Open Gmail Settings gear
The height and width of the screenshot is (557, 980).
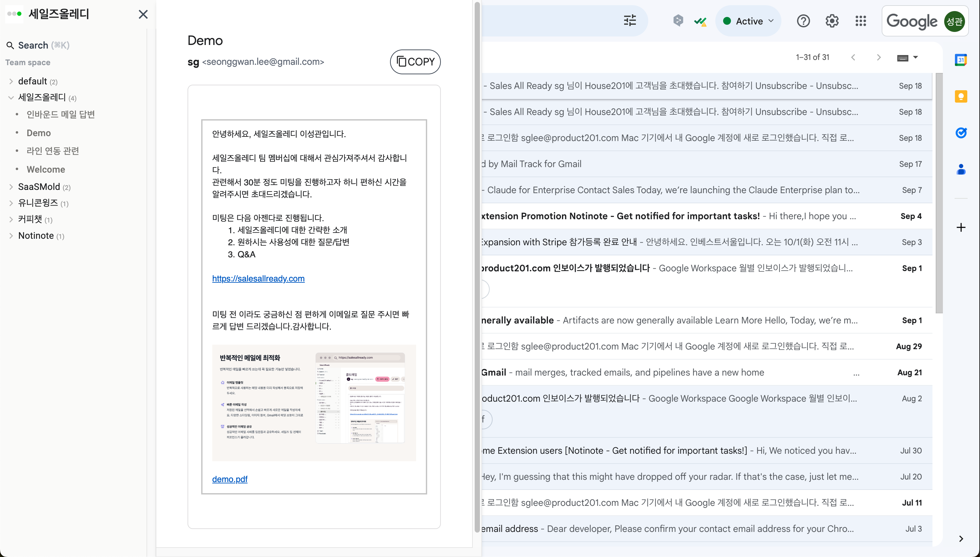832,21
